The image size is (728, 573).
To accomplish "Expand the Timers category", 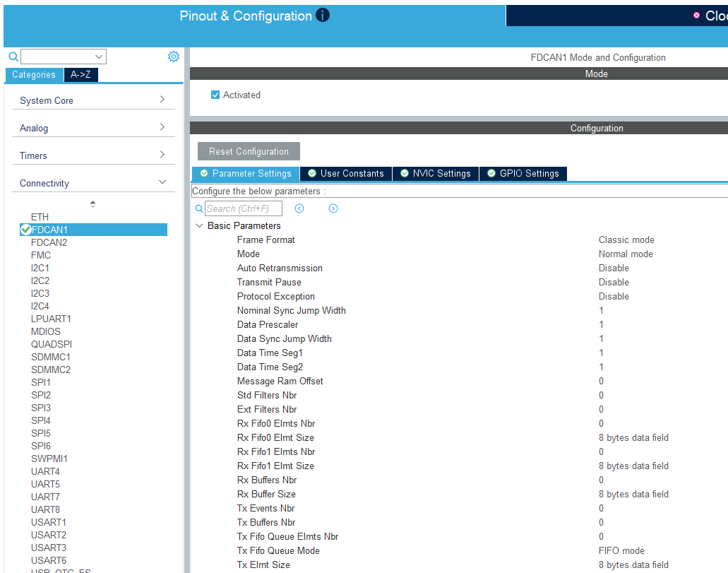I will (x=93, y=155).
